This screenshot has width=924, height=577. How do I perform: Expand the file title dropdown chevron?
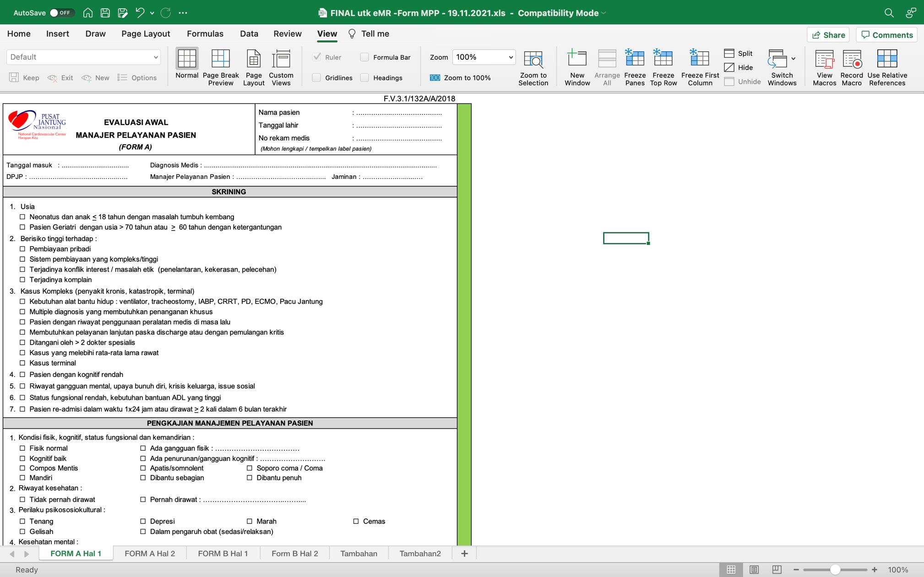(604, 13)
